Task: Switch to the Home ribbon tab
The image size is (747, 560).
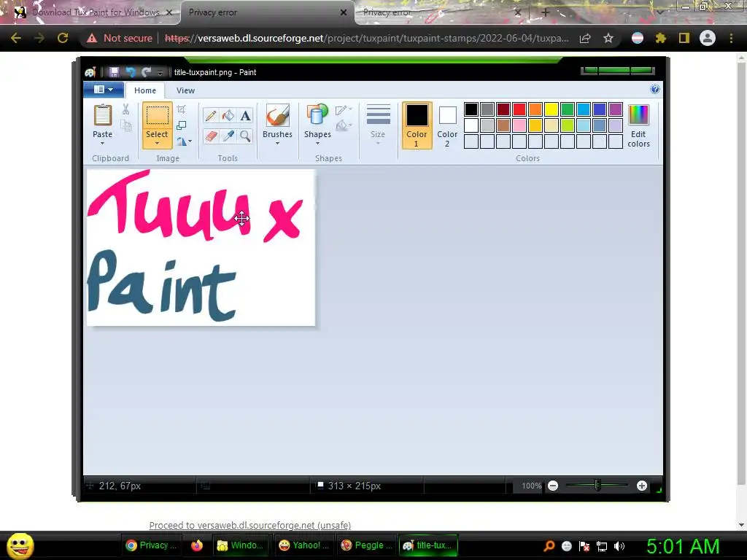Action: coord(145,90)
